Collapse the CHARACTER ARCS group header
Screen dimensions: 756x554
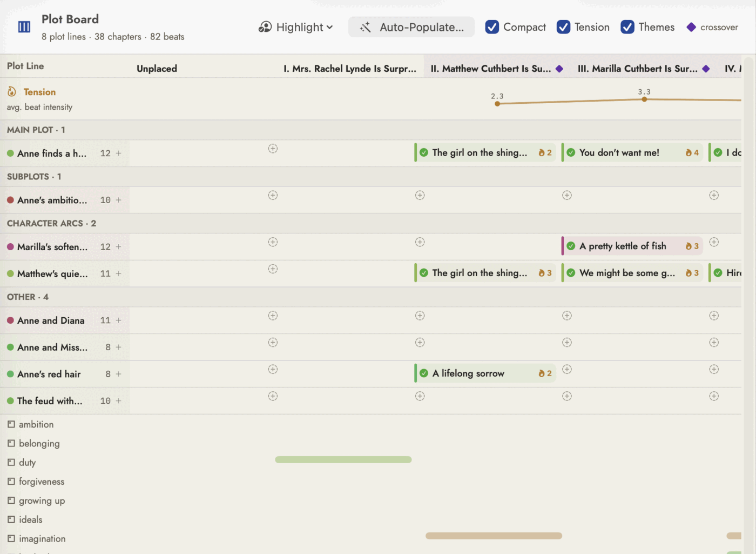(51, 223)
